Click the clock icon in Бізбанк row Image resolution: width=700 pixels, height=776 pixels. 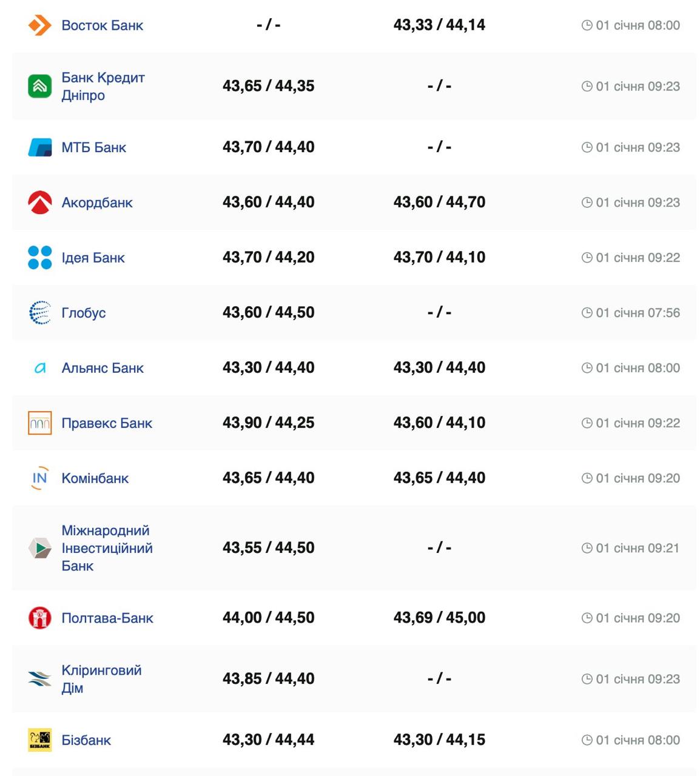point(587,740)
